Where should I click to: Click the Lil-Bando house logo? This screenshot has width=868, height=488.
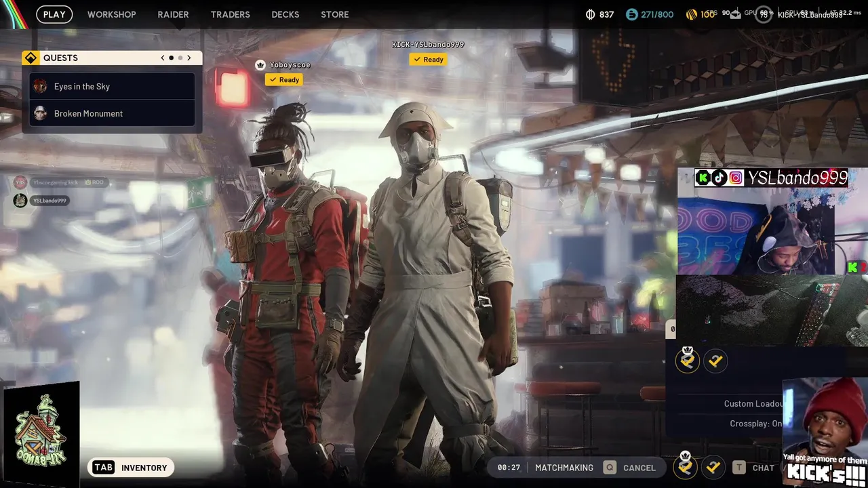41,434
